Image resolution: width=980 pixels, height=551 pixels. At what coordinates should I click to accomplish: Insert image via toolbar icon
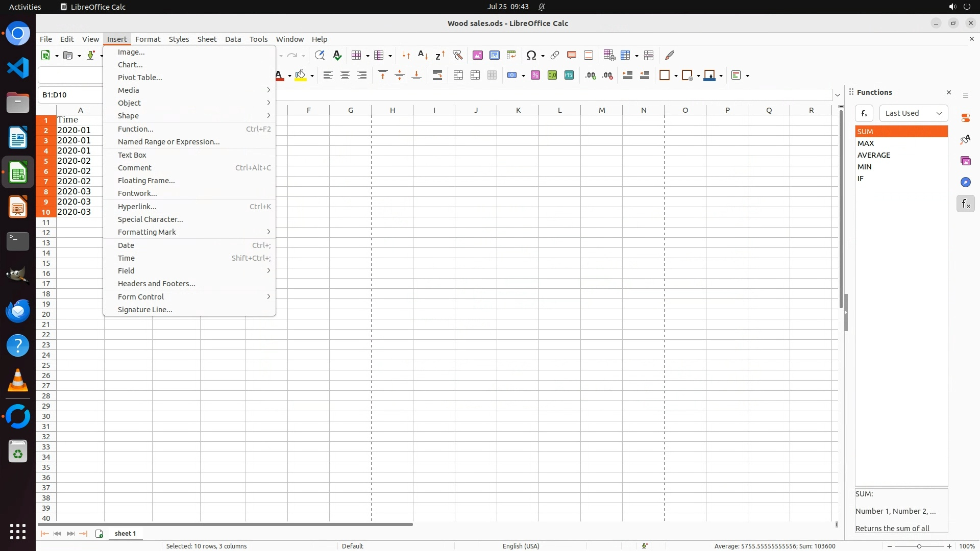pos(477,55)
